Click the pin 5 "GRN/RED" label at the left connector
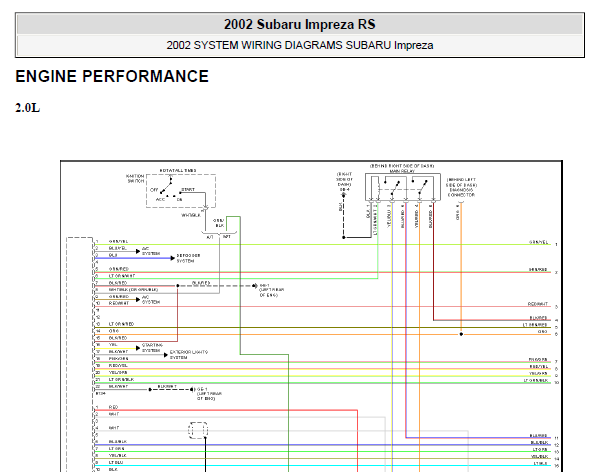Screen dimensions: 611x472 click(118, 269)
